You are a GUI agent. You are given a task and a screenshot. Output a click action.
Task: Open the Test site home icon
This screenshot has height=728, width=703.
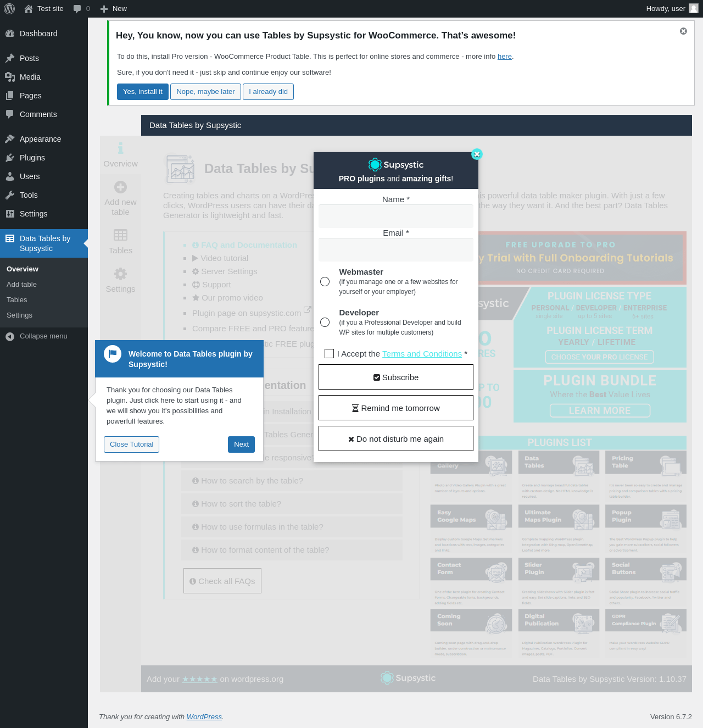29,9
